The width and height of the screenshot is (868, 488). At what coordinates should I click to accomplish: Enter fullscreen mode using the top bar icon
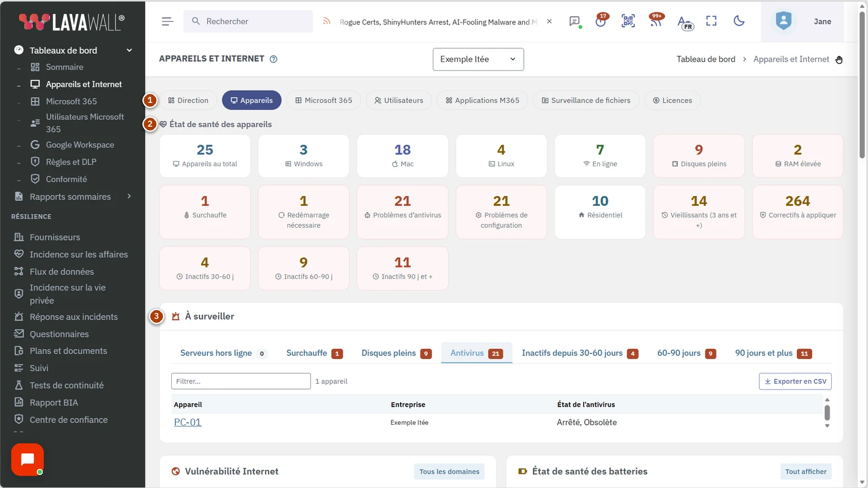(x=711, y=21)
